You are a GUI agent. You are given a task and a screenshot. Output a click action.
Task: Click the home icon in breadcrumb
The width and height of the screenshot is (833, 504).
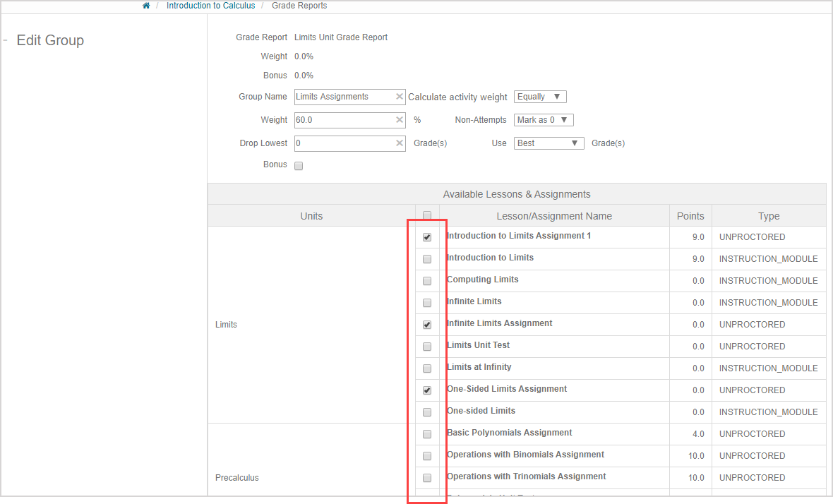(146, 6)
